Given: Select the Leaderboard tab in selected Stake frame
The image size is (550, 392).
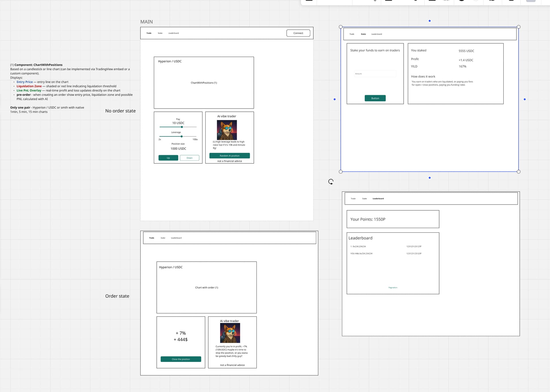Looking at the screenshot, I should (x=377, y=34).
